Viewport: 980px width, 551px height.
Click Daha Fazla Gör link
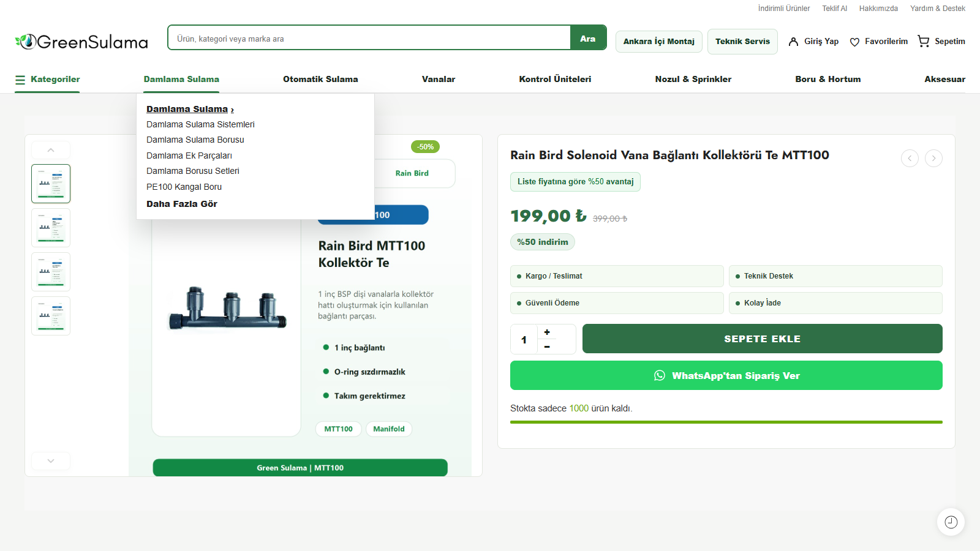click(x=182, y=204)
